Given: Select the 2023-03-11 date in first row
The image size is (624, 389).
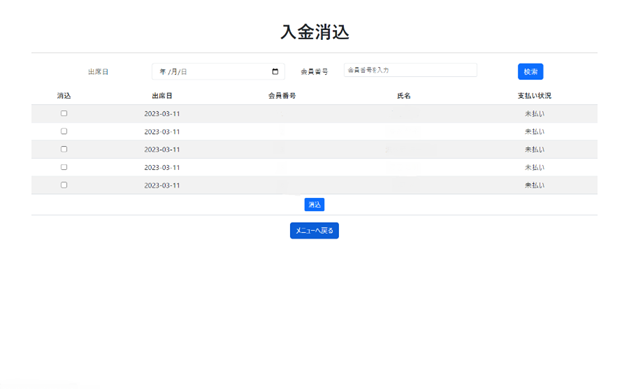Looking at the screenshot, I should pyautogui.click(x=162, y=114).
